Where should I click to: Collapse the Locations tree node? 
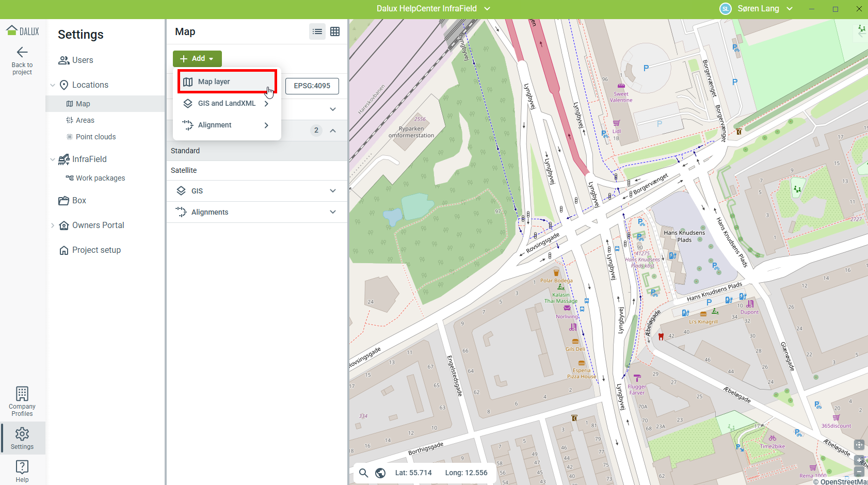[x=53, y=85]
